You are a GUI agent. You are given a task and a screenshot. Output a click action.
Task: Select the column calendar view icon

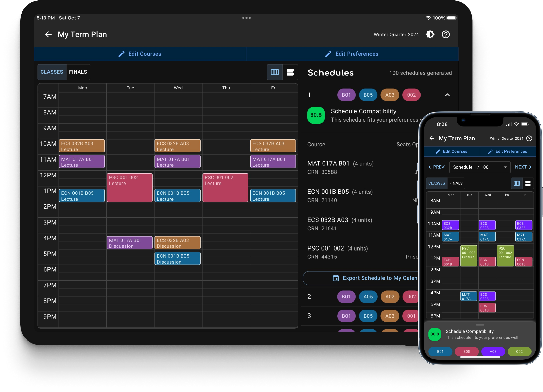tap(275, 72)
